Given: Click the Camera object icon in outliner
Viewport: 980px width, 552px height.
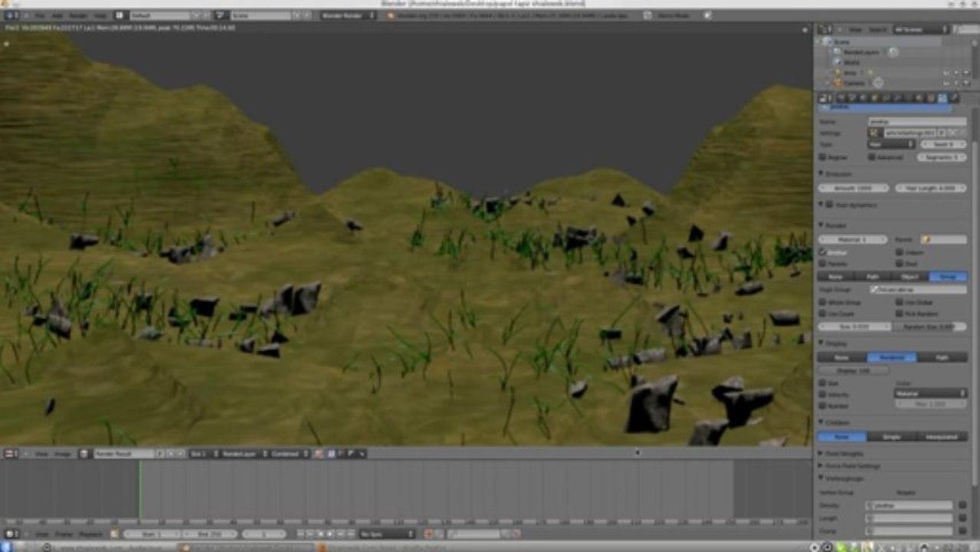Looking at the screenshot, I should pyautogui.click(x=837, y=83).
